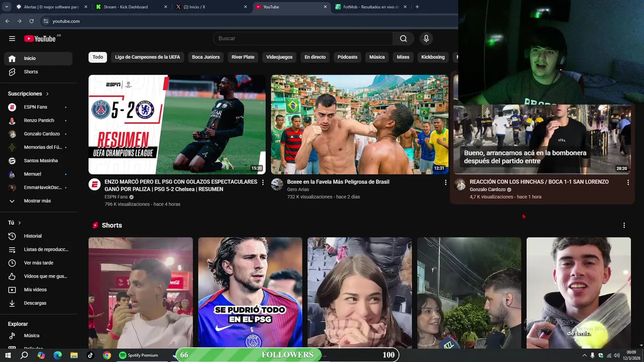Open Ver más tarde list

(x=38, y=263)
